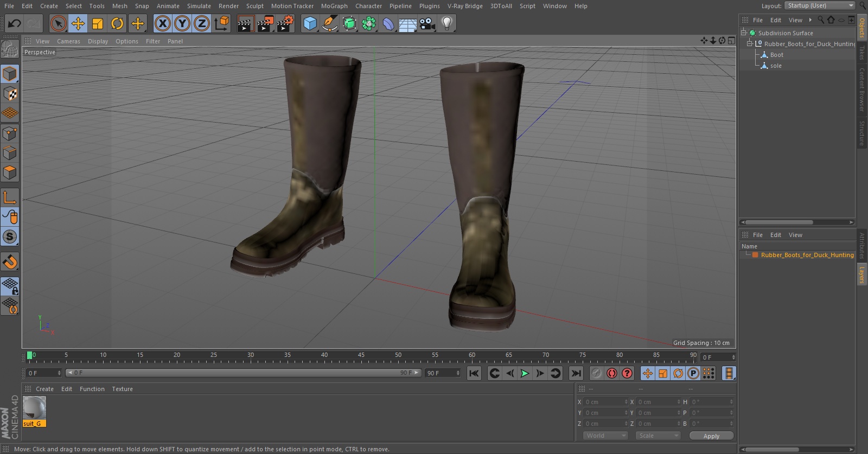This screenshot has width=868, height=454.
Task: Play the animation forward
Action: click(x=525, y=373)
